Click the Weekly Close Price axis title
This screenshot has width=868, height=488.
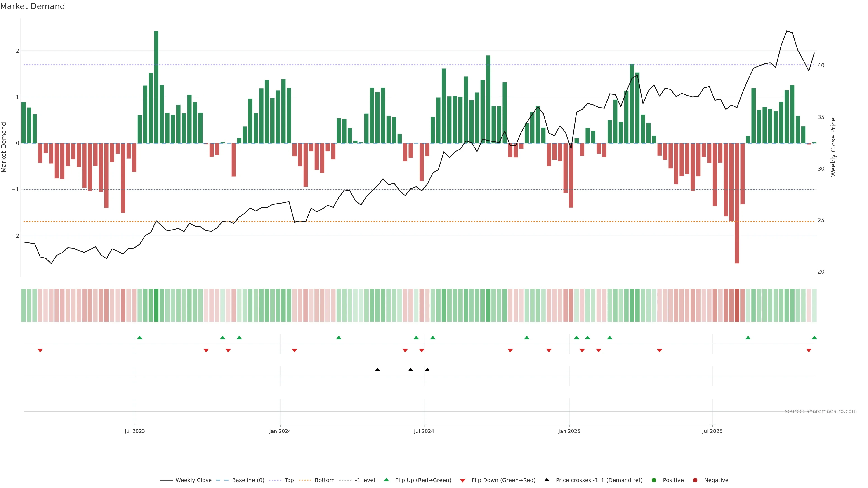pos(833,147)
